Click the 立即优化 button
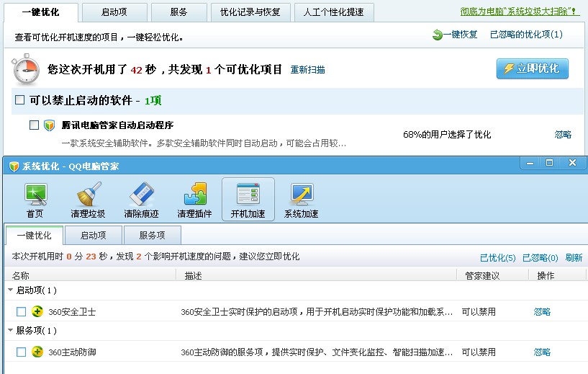This screenshot has width=588, height=374. point(533,68)
